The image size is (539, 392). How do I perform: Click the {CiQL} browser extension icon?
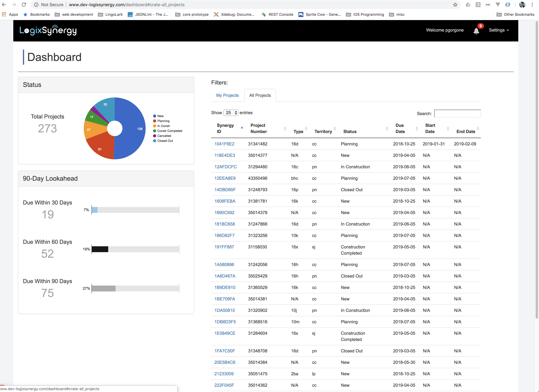[488, 4]
